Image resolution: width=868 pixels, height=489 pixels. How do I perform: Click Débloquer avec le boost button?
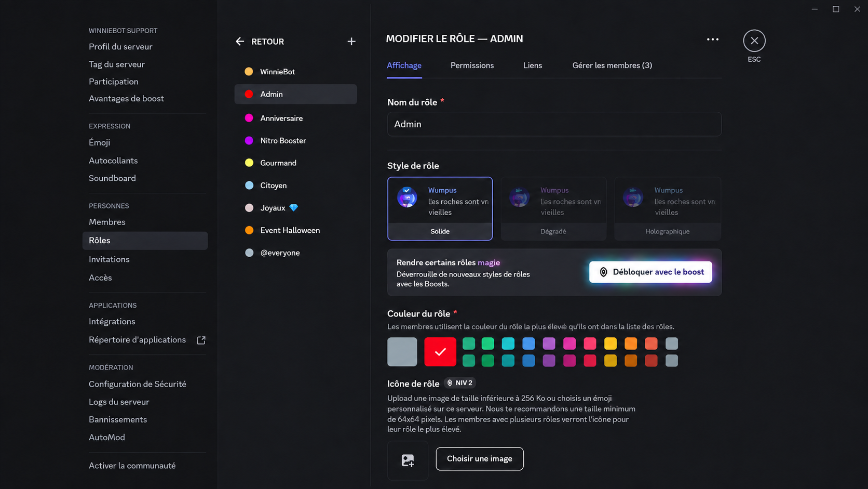(650, 272)
